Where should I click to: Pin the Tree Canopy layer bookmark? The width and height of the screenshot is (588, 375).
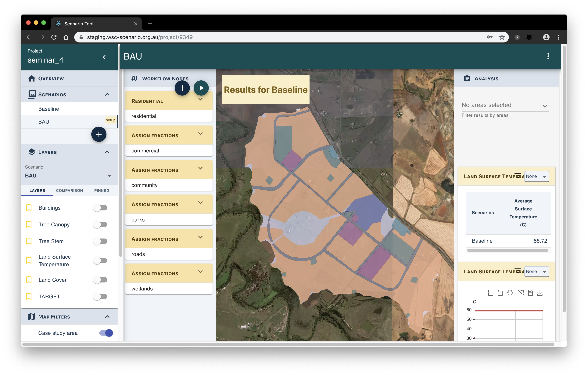coord(29,224)
